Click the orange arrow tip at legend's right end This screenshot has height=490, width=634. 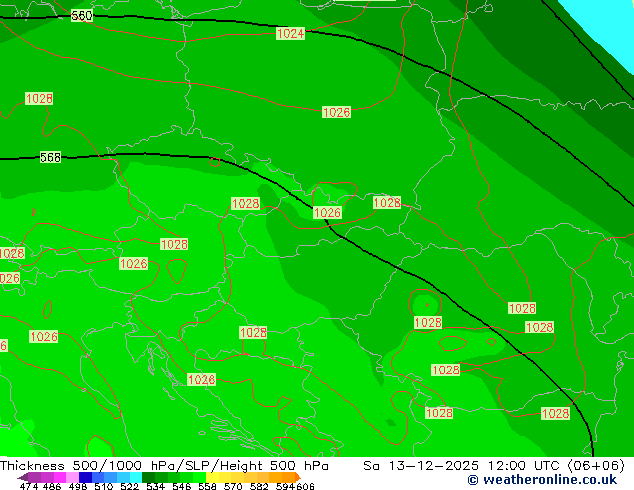(298, 477)
